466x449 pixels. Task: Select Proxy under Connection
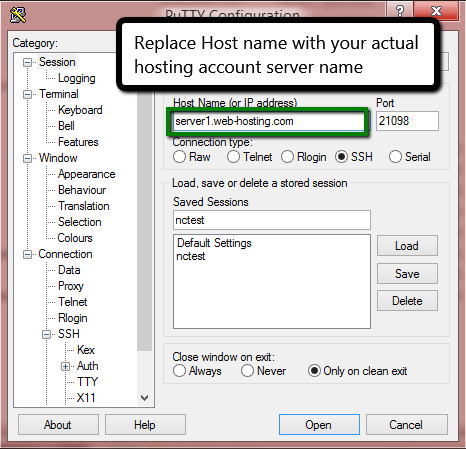click(71, 286)
